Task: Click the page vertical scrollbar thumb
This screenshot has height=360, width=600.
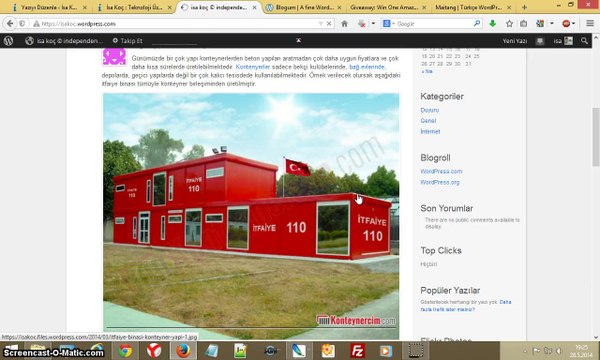Action: coord(596,137)
